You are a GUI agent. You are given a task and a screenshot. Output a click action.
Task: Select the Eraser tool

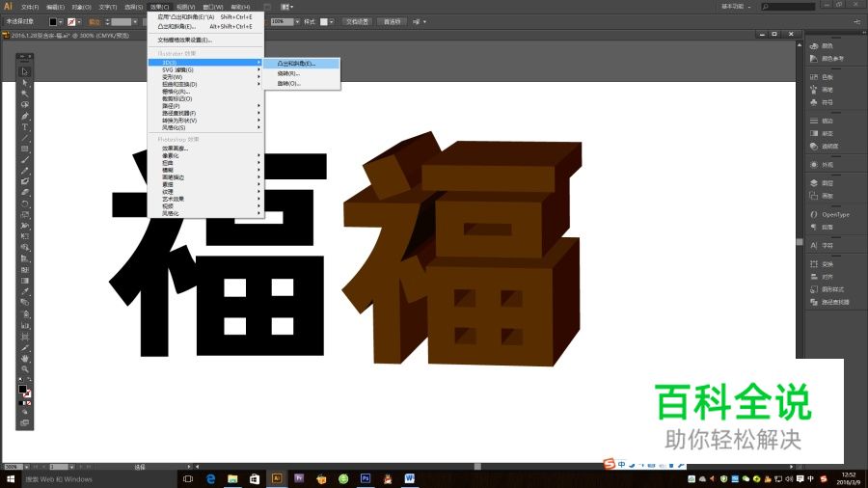25,193
